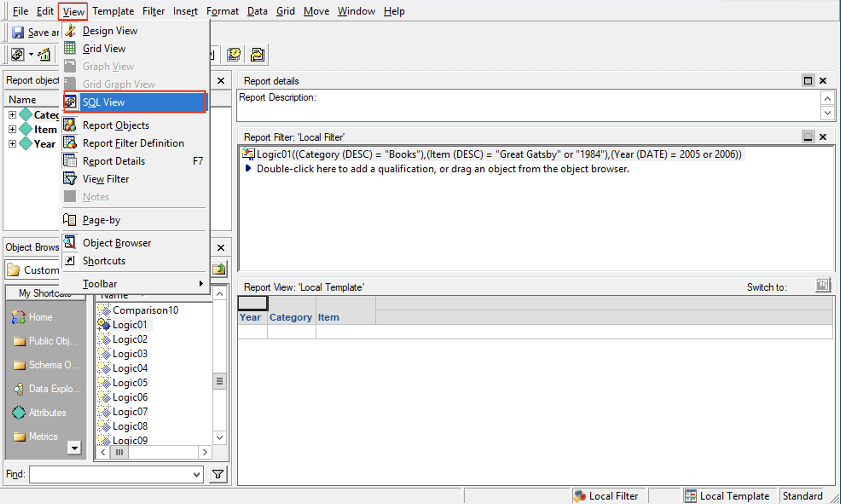The height and width of the screenshot is (504, 841).
Task: Click the Go up folder icon
Action: pos(219,269)
